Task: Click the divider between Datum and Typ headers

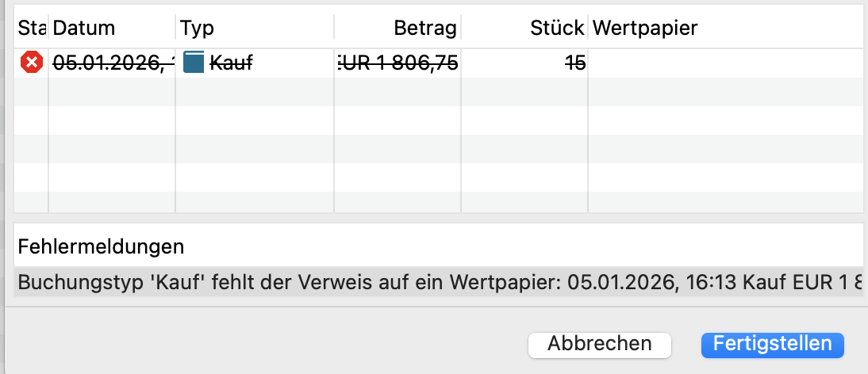Action: coord(175,29)
